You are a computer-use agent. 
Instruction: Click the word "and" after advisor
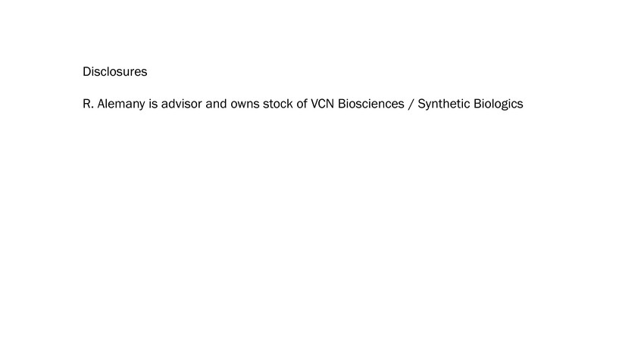coord(216,104)
